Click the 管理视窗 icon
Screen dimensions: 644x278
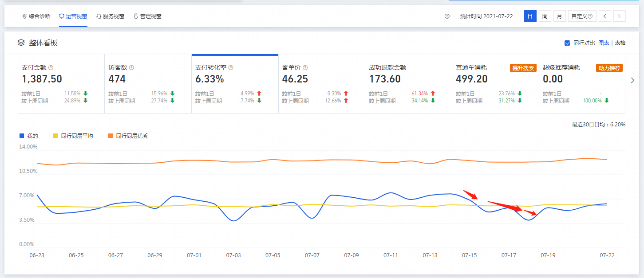point(136,16)
